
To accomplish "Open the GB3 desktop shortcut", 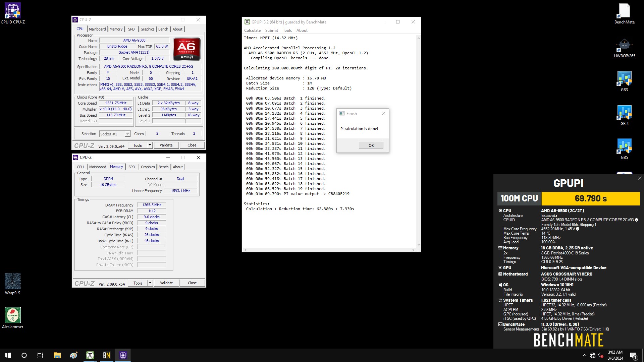I will 624,81.
